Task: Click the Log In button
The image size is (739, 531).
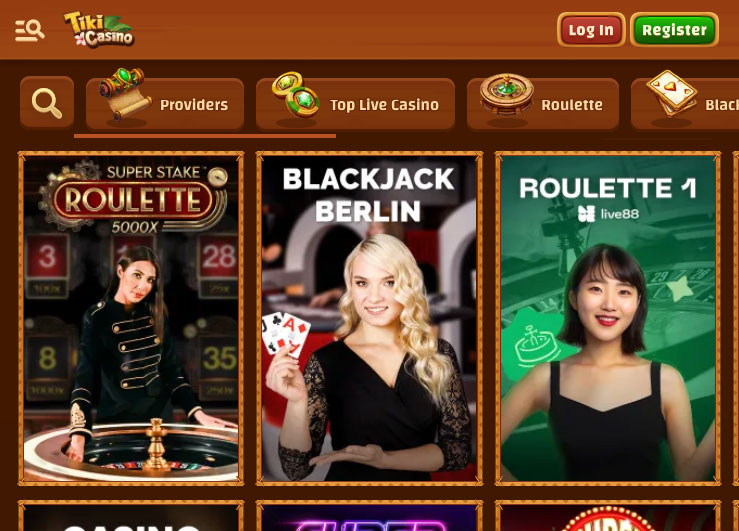Action: tap(591, 30)
